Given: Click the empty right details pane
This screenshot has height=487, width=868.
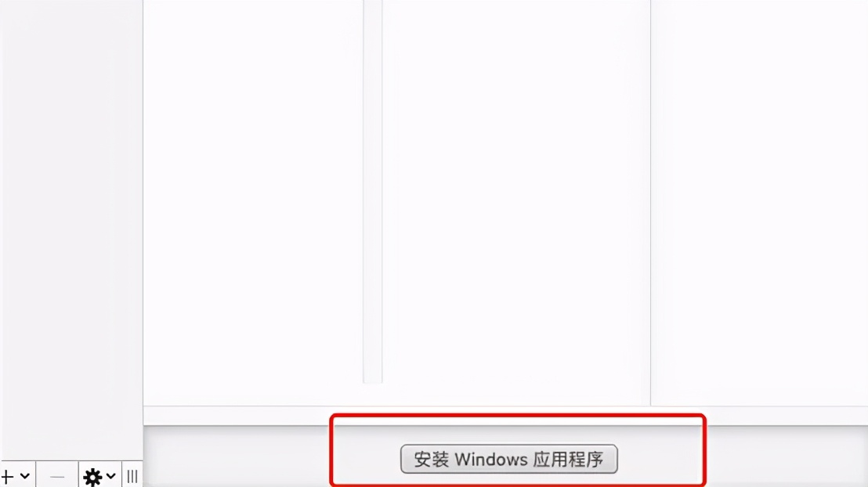Looking at the screenshot, I should (x=760, y=202).
